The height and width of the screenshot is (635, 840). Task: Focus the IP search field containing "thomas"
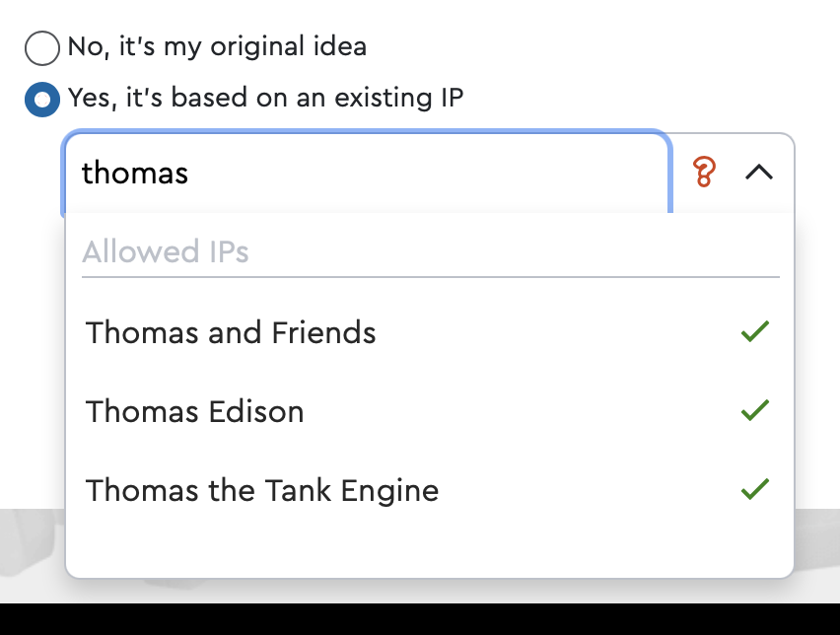(x=365, y=173)
